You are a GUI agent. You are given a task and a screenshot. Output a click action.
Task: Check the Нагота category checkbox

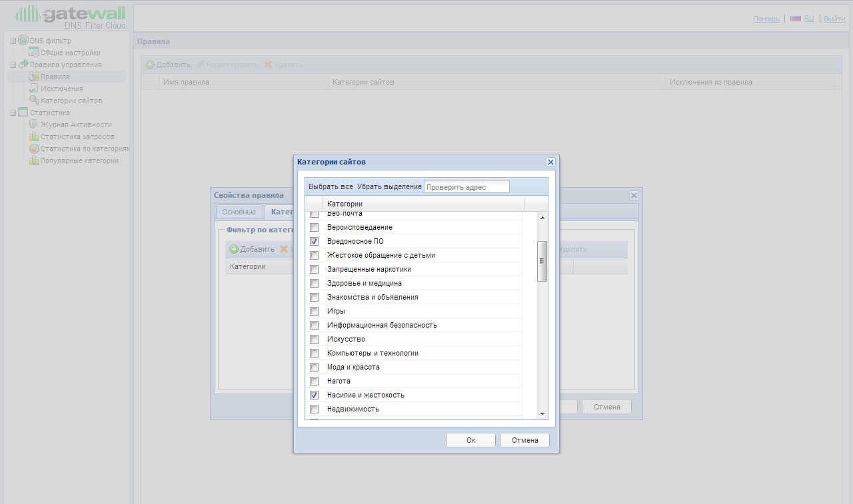pyautogui.click(x=315, y=381)
